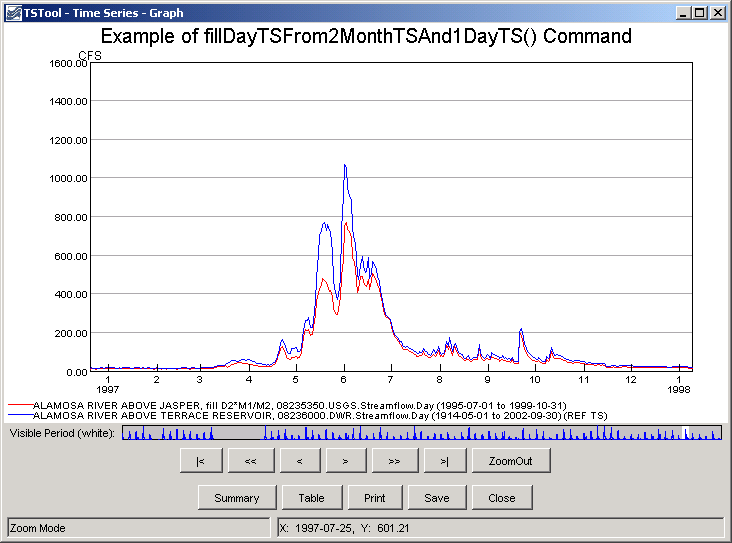732x543 pixels.
Task: Open the Table view
Action: 312,498
